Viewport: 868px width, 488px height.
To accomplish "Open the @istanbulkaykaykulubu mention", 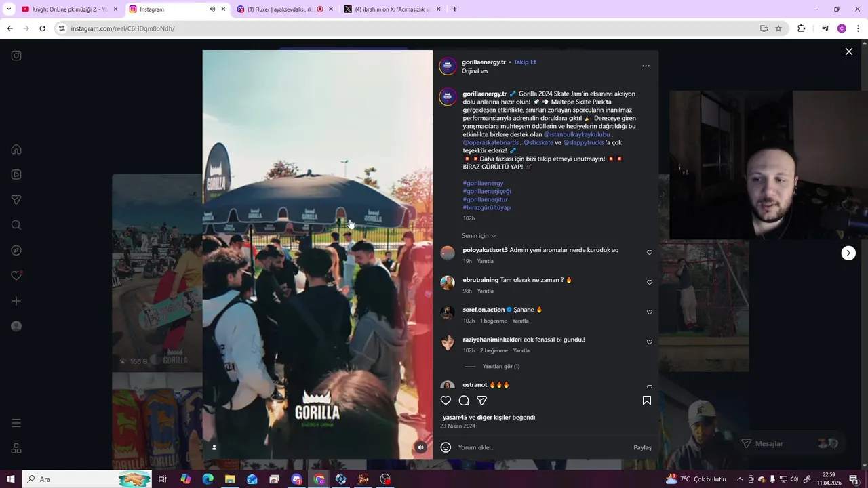I will coord(576,134).
